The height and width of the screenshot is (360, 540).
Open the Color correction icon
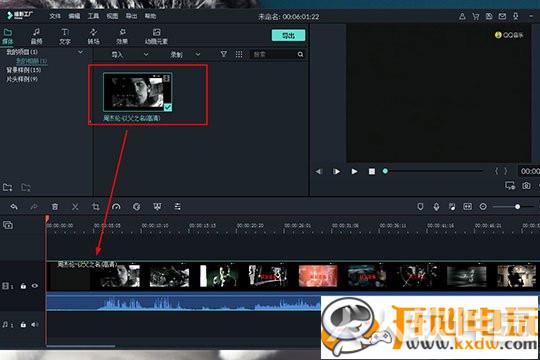tap(137, 207)
